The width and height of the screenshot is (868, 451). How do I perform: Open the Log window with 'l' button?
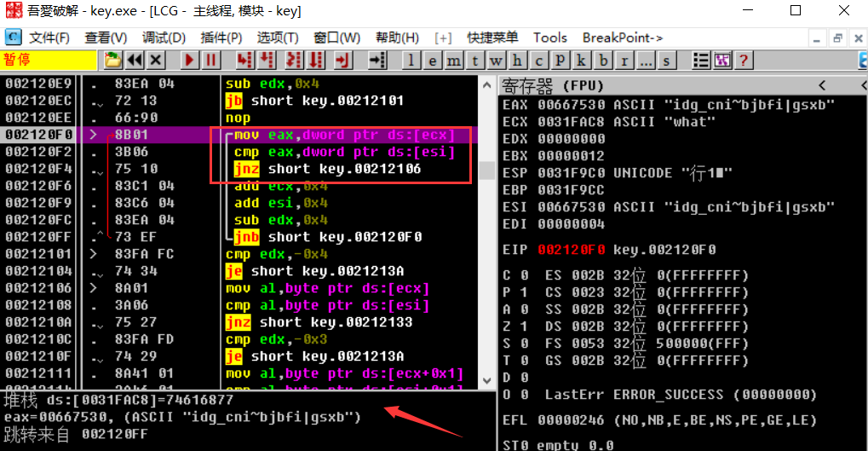click(411, 60)
